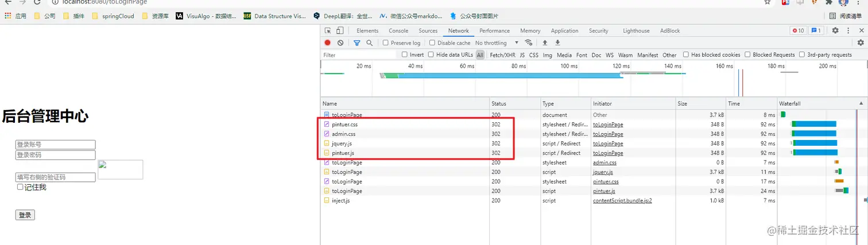Image resolution: width=868 pixels, height=245 pixels.
Task: Open Data Structure Vis bookmark
Action: 275,16
